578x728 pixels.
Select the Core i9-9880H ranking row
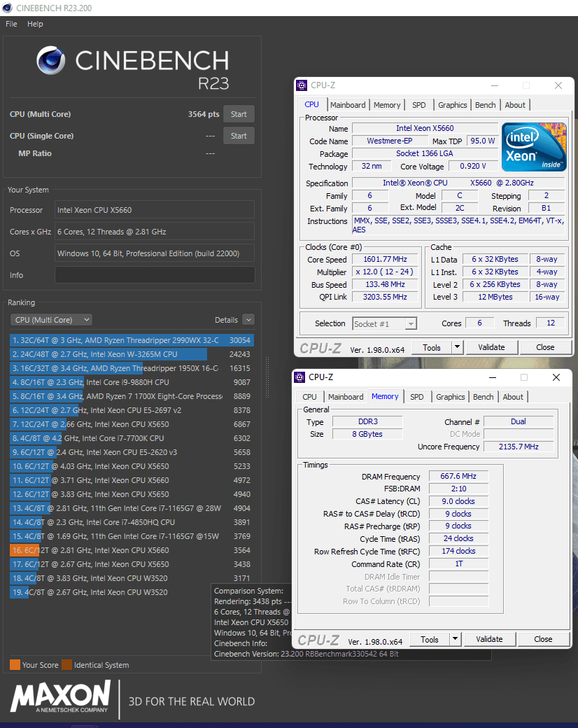pos(132,382)
